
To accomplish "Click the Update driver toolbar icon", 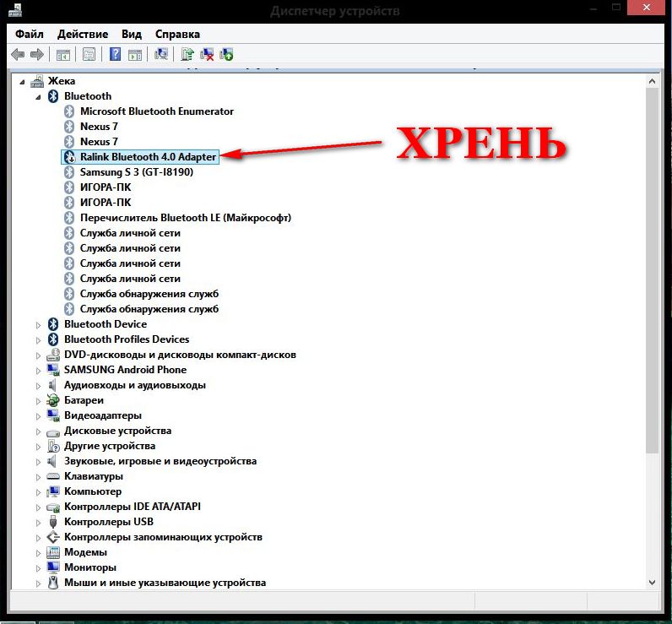I will [x=187, y=54].
